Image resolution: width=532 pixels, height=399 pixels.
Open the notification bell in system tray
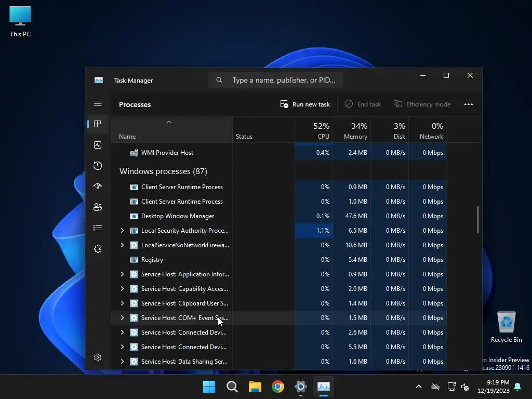[x=518, y=387]
